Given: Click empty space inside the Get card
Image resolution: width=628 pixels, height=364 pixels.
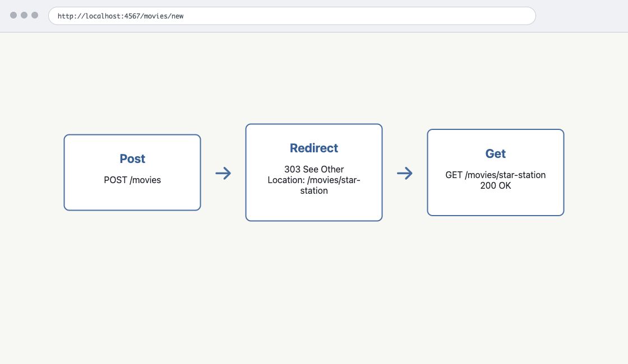Looking at the screenshot, I should pos(496,203).
